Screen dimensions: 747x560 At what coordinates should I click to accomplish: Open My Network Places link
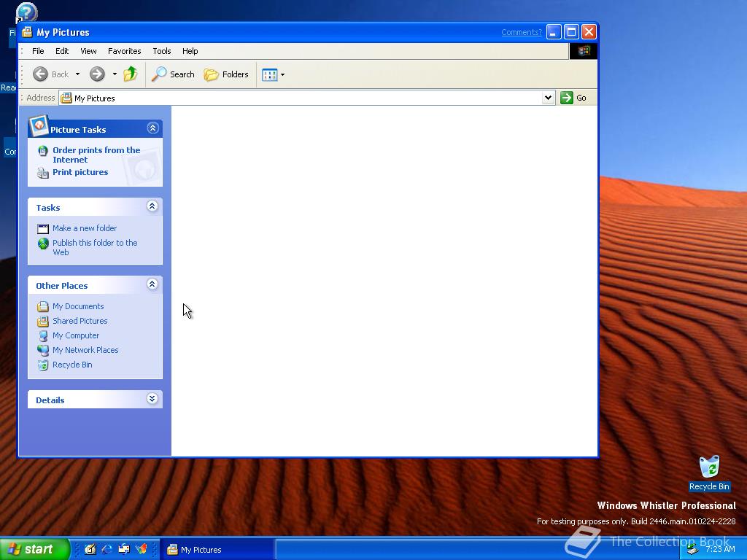(x=85, y=350)
